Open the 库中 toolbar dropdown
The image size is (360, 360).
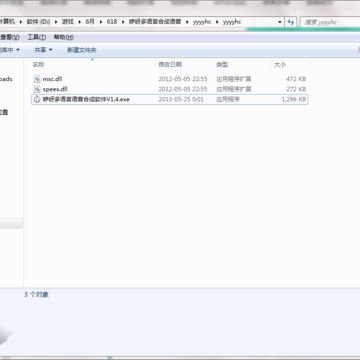tap(10, 50)
